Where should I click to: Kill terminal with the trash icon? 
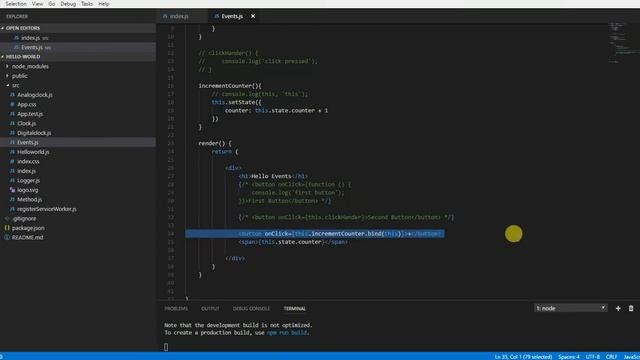631,309
